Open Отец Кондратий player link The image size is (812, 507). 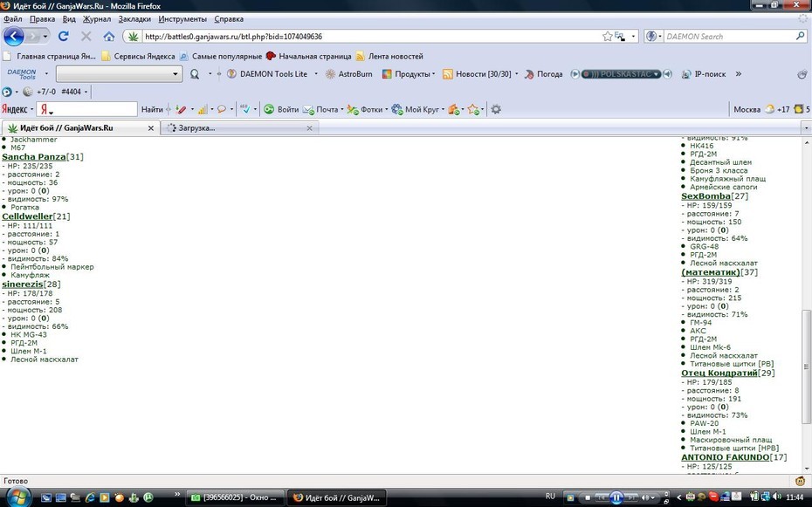pyautogui.click(x=719, y=373)
